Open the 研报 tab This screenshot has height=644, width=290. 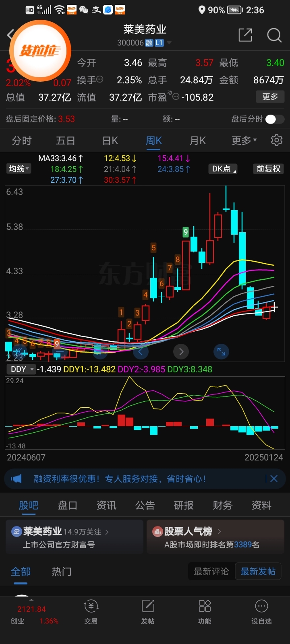184,505
